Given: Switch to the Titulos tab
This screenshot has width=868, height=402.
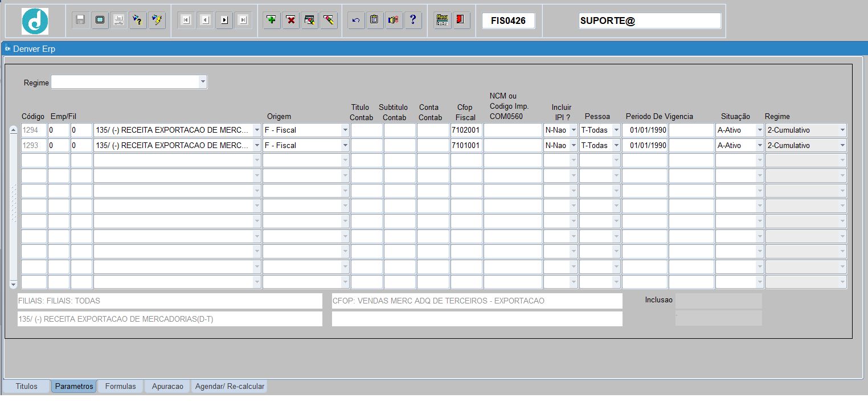Looking at the screenshot, I should pos(27,387).
